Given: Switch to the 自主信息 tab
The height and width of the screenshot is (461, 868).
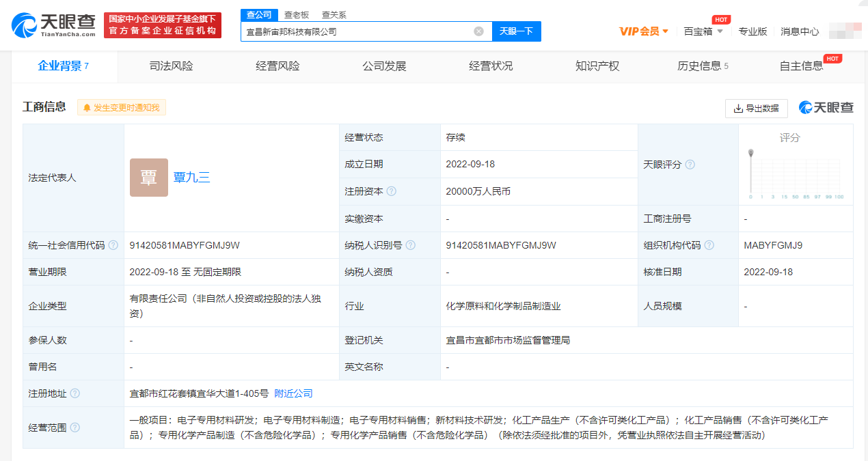Looking at the screenshot, I should (802, 66).
